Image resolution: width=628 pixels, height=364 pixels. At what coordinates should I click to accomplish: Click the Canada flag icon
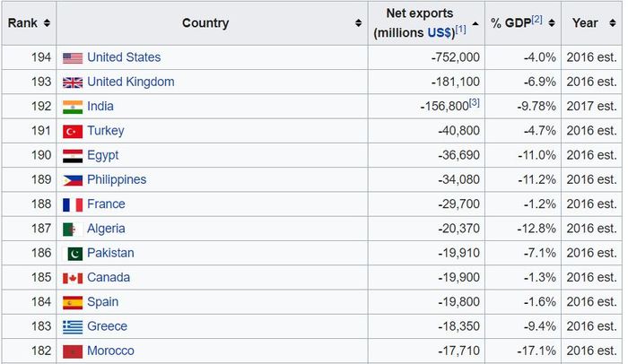tap(73, 278)
